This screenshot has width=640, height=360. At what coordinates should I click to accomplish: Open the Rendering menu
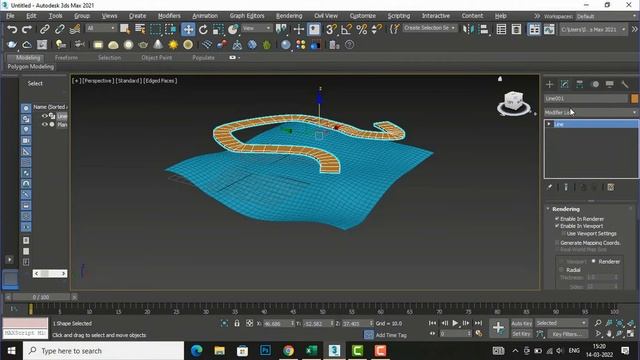pyautogui.click(x=289, y=16)
